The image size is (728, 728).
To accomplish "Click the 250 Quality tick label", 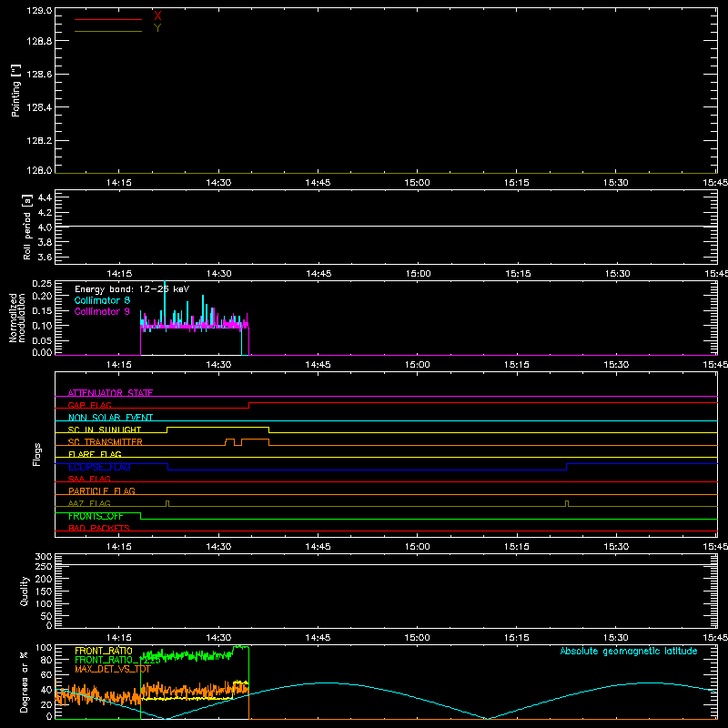I will click(x=44, y=567).
